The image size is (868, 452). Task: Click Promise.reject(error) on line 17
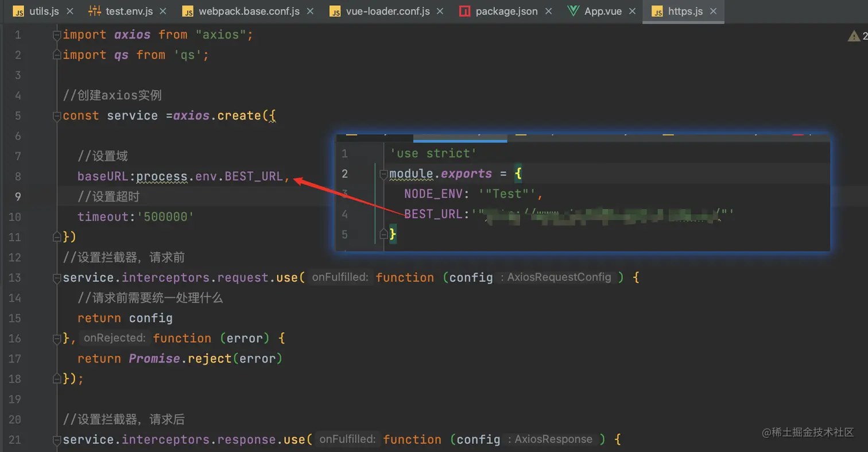(206, 358)
